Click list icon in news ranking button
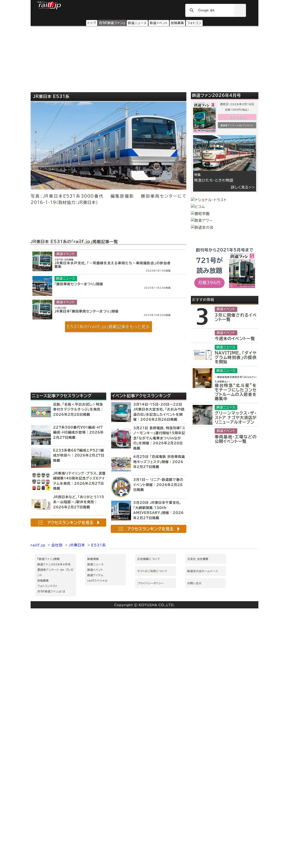The width and height of the screenshot is (289, 868). point(41,523)
